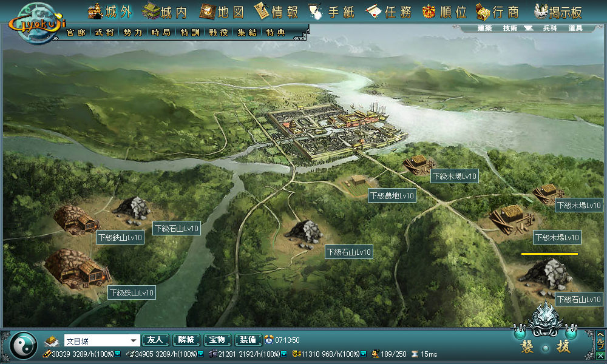Click the 15ms latency value
This screenshot has height=364, width=607.
pos(429,354)
